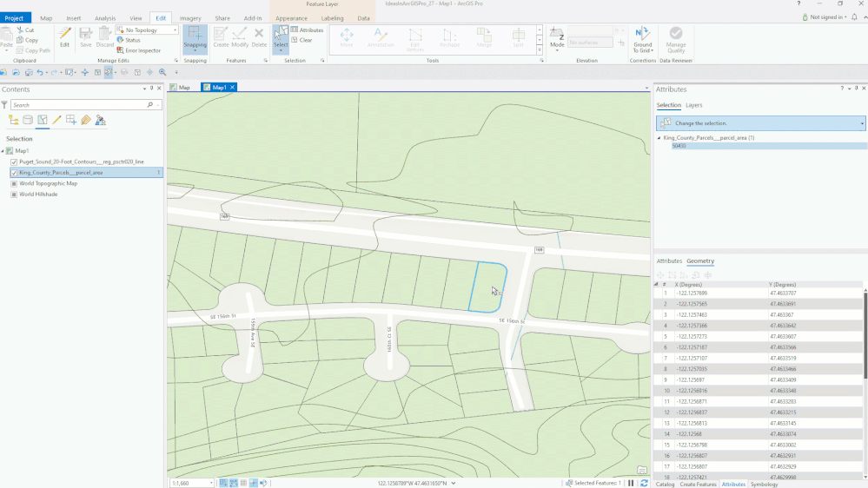The height and width of the screenshot is (488, 868).
Task: Expand the Change the selection dropdown
Action: (x=862, y=123)
